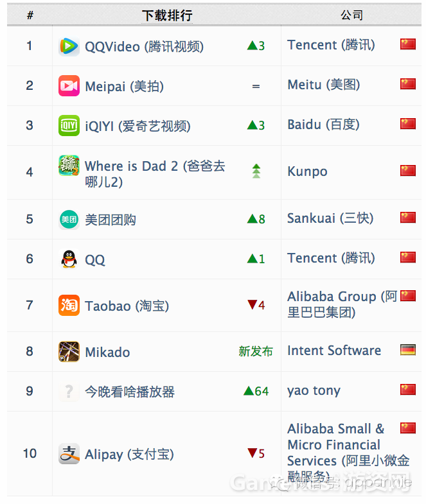Image resolution: width=426 pixels, height=504 pixels.
Task: Click the Mikado game icon
Action: [69, 352]
